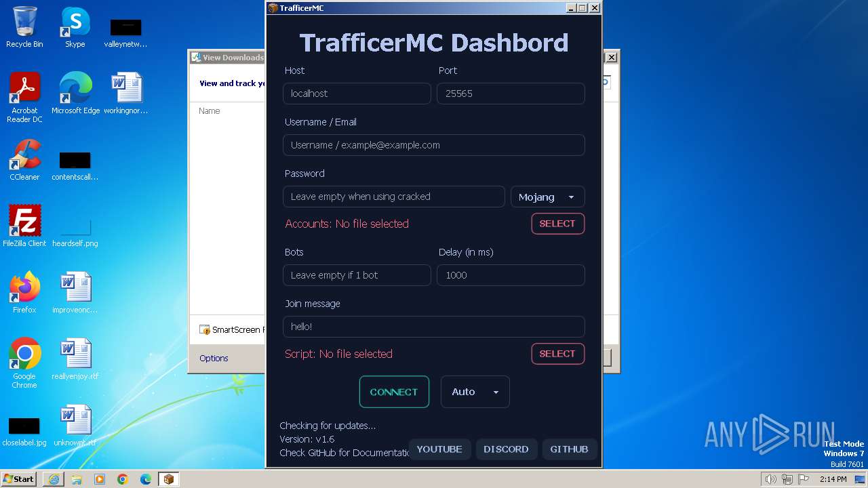Image resolution: width=868 pixels, height=488 pixels.
Task: Open improveonc Word document icon
Action: pyautogui.click(x=75, y=292)
